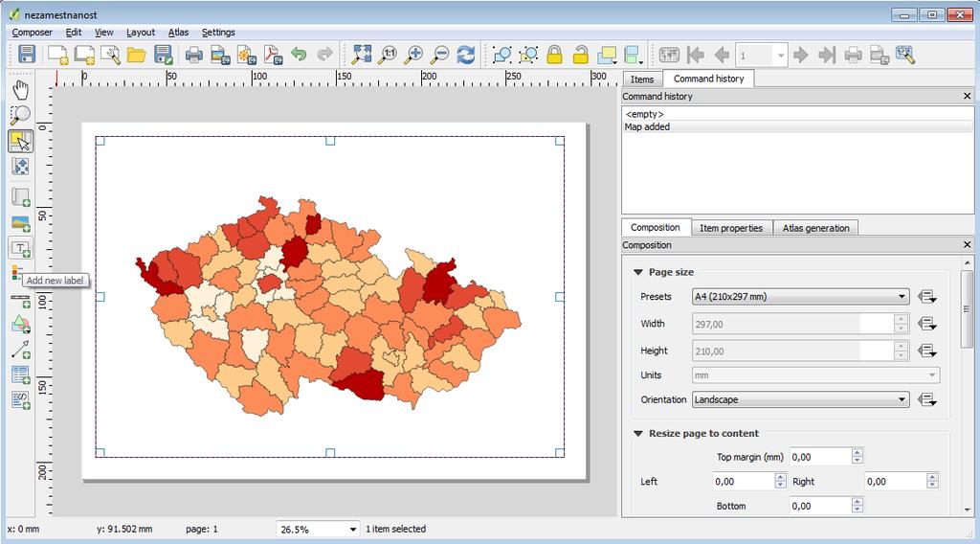The image size is (980, 544).
Task: Collapse the Page size section
Action: [638, 273]
